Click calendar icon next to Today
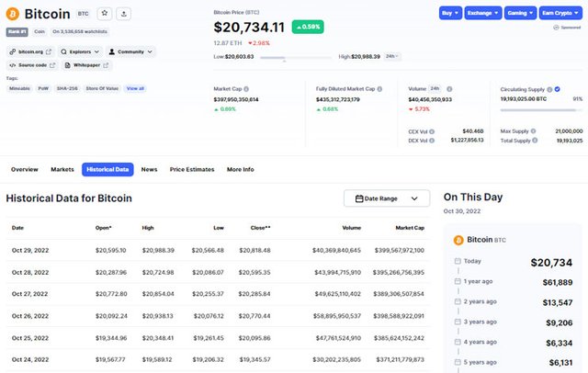588x373 pixels. [458, 261]
